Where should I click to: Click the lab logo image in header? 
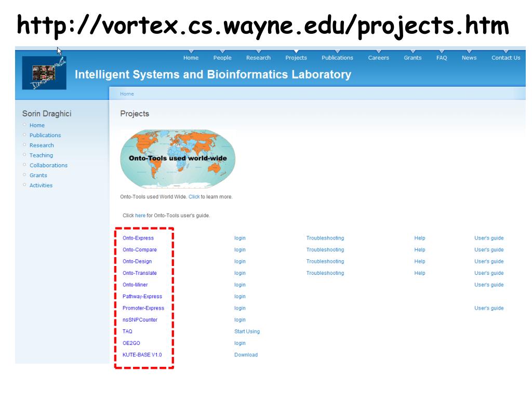point(44,73)
